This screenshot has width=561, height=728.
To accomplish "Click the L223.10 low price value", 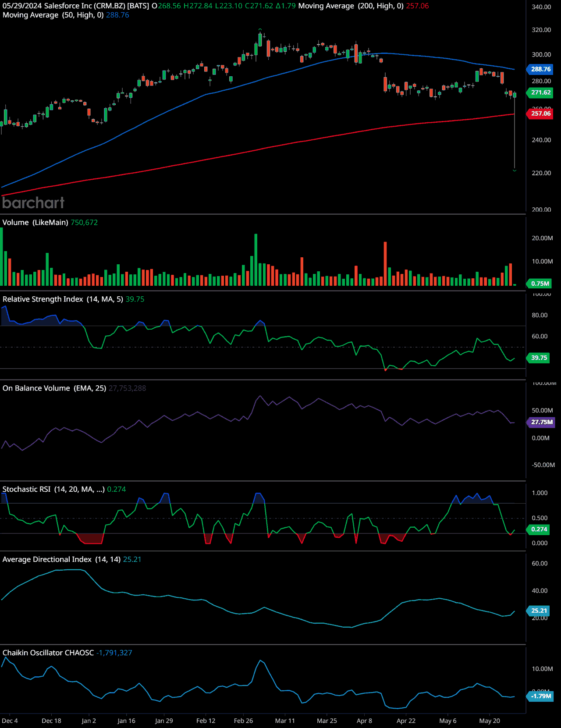I will pyautogui.click(x=228, y=6).
